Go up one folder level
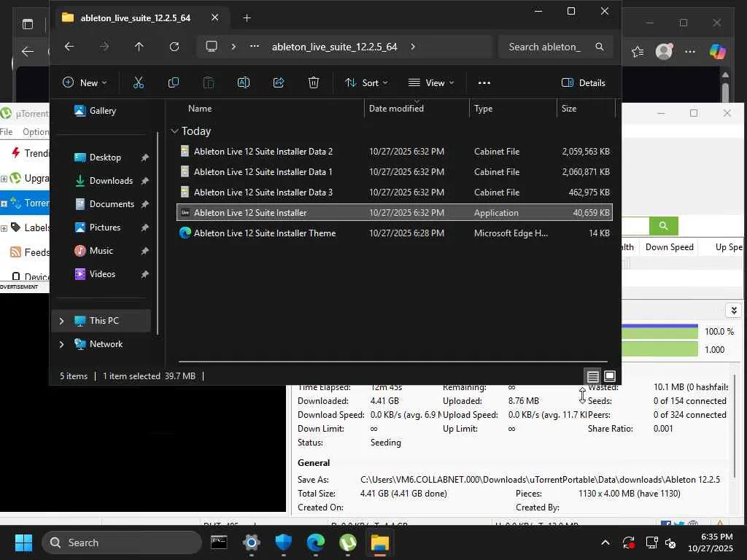Image resolution: width=747 pixels, height=560 pixels. (x=139, y=47)
